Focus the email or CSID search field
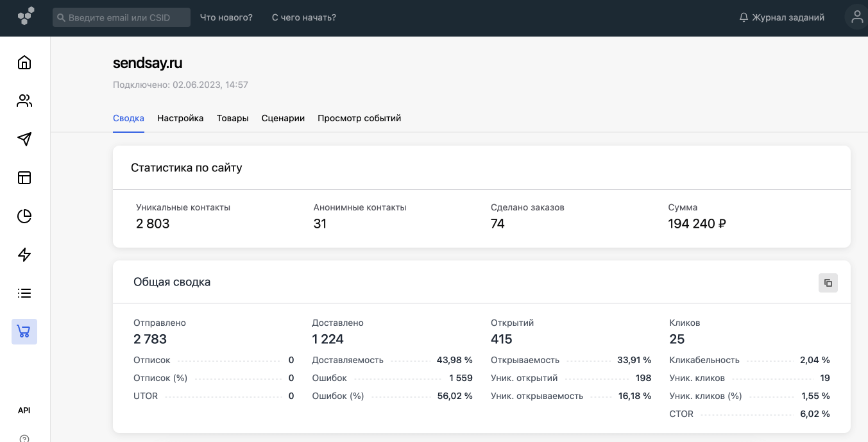Screen dimensions: 868x442 tap(122, 17)
